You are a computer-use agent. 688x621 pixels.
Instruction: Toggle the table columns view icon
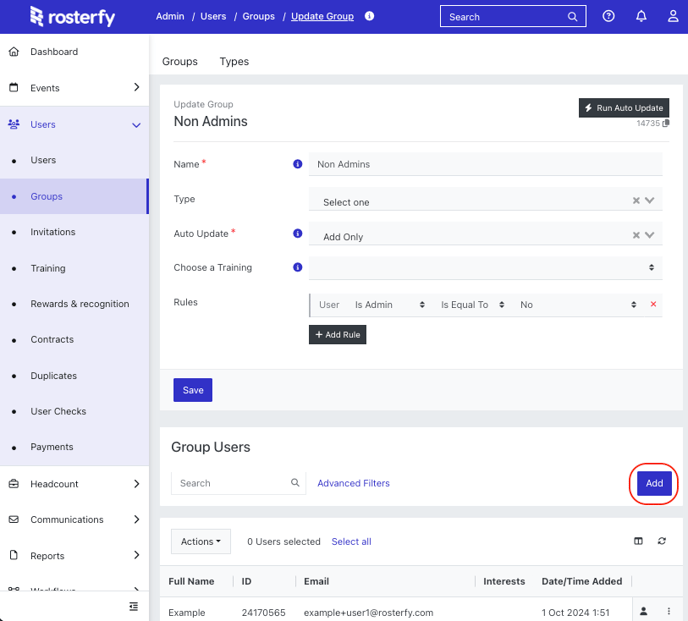(638, 541)
